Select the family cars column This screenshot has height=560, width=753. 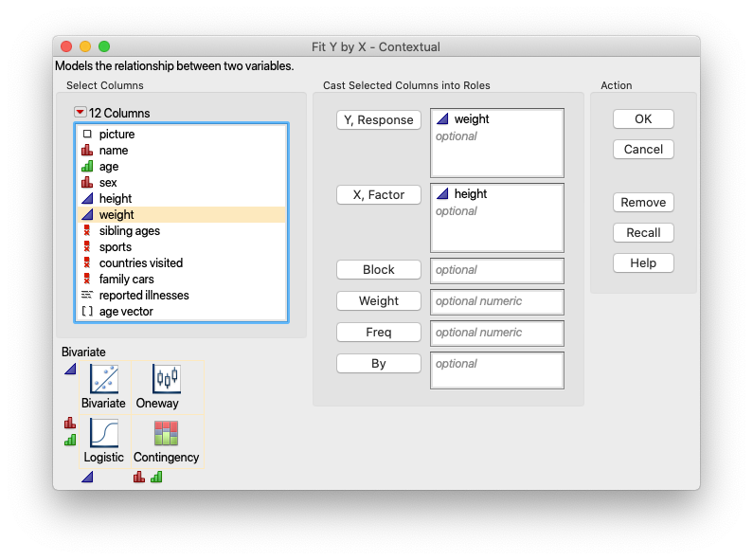point(182,279)
